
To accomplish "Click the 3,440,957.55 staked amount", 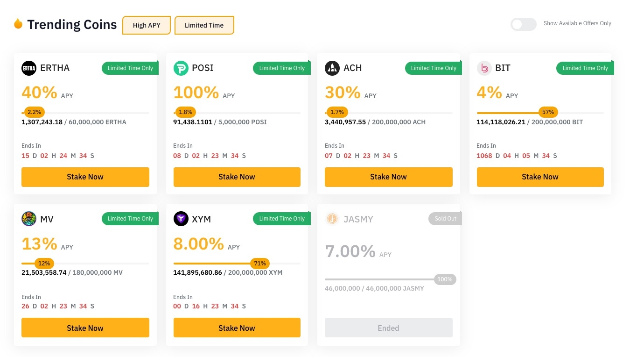I will (345, 122).
